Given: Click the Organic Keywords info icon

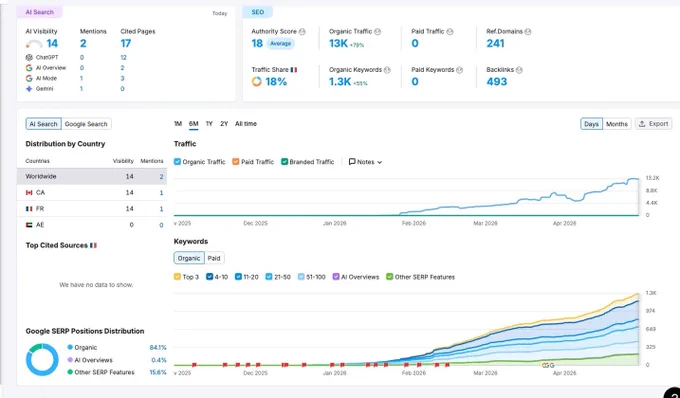Looking at the screenshot, I should pos(387,70).
